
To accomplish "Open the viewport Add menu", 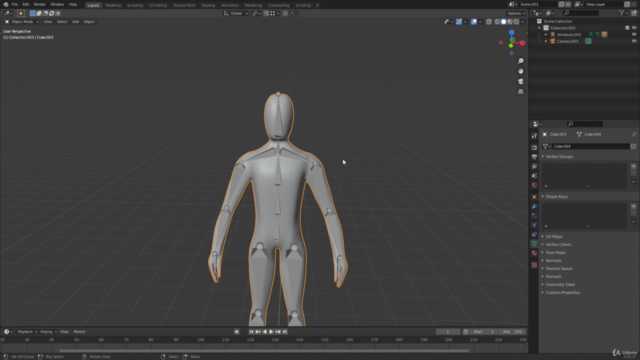I will click(76, 22).
